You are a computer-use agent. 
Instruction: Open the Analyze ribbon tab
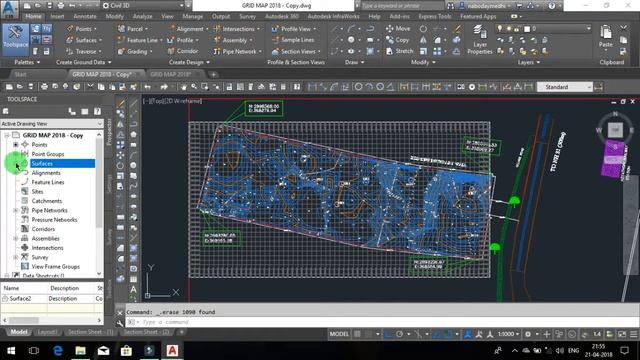point(142,16)
